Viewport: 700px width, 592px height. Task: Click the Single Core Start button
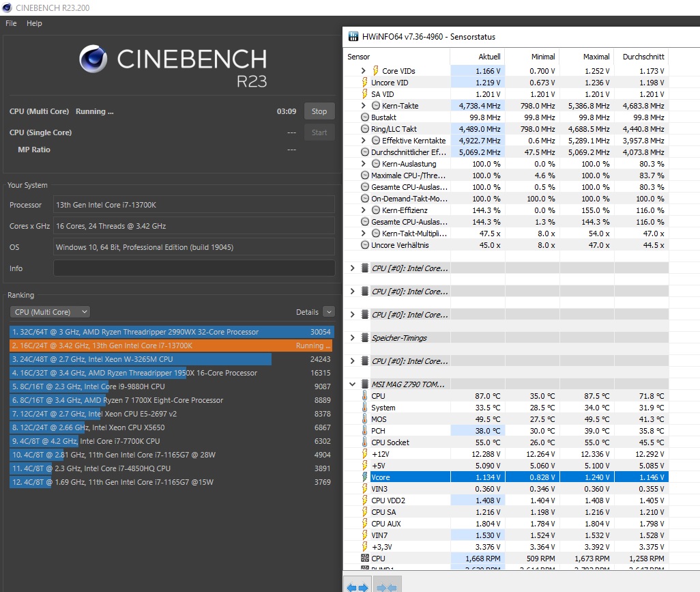pyautogui.click(x=319, y=132)
